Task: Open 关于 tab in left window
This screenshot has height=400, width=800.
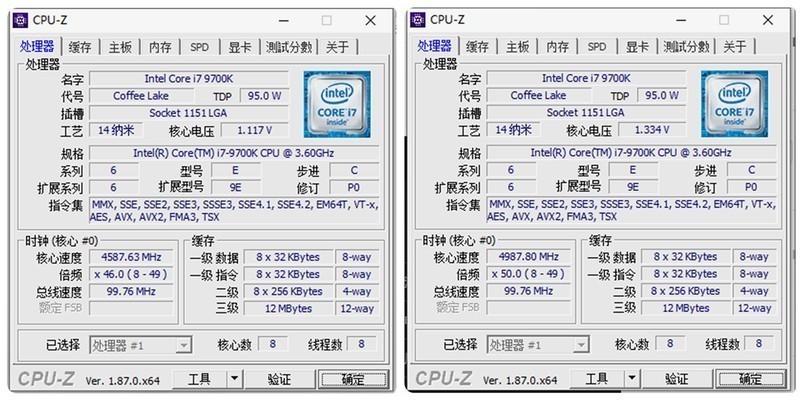Action: (337, 47)
